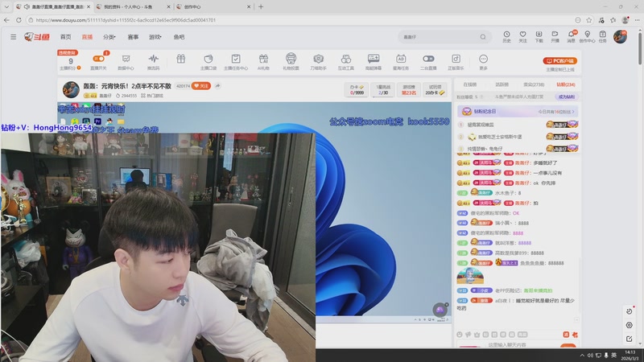Open the 消息 messages icon

(571, 35)
